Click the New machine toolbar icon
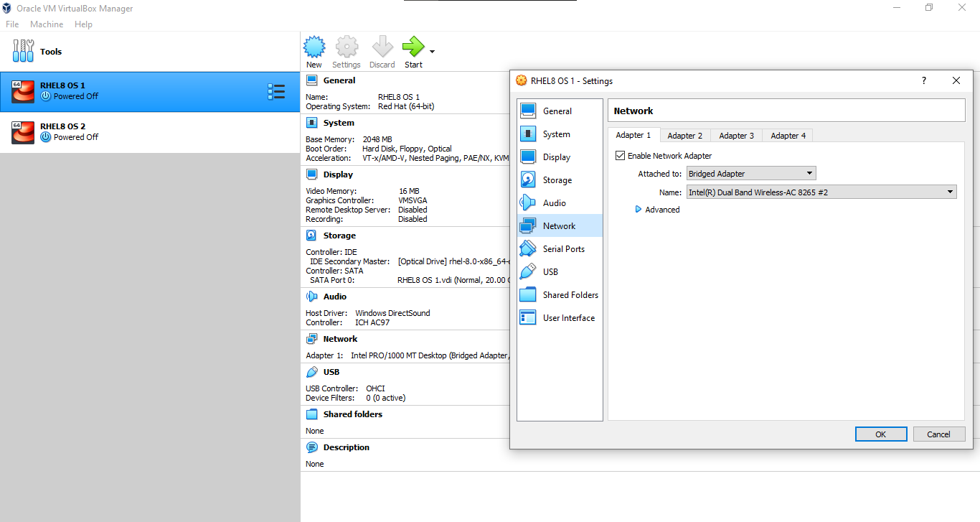 314,47
